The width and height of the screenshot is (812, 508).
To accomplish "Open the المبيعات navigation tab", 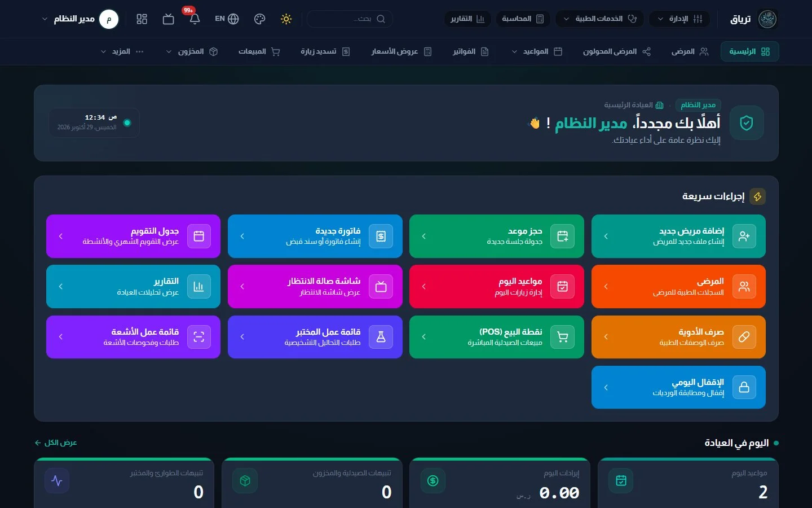I will 259,51.
